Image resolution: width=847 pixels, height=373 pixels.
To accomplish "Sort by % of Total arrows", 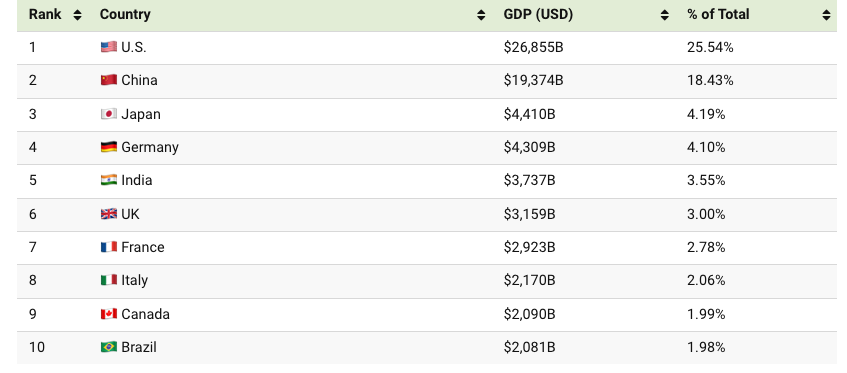I will (826, 15).
